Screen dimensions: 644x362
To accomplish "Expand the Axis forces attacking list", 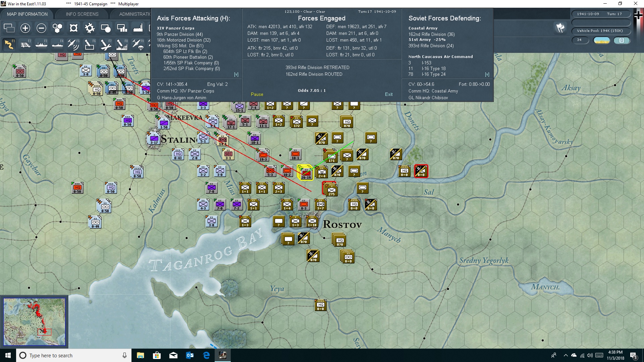I will [236, 74].
